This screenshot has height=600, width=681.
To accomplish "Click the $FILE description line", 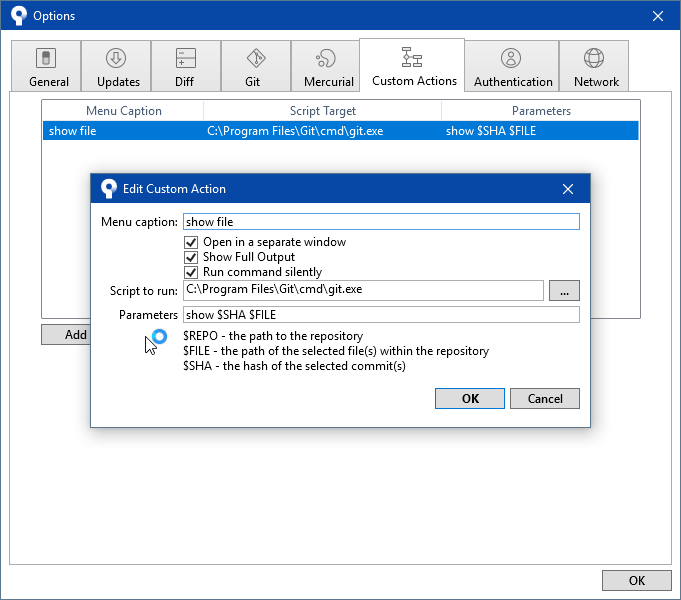I will 336,351.
